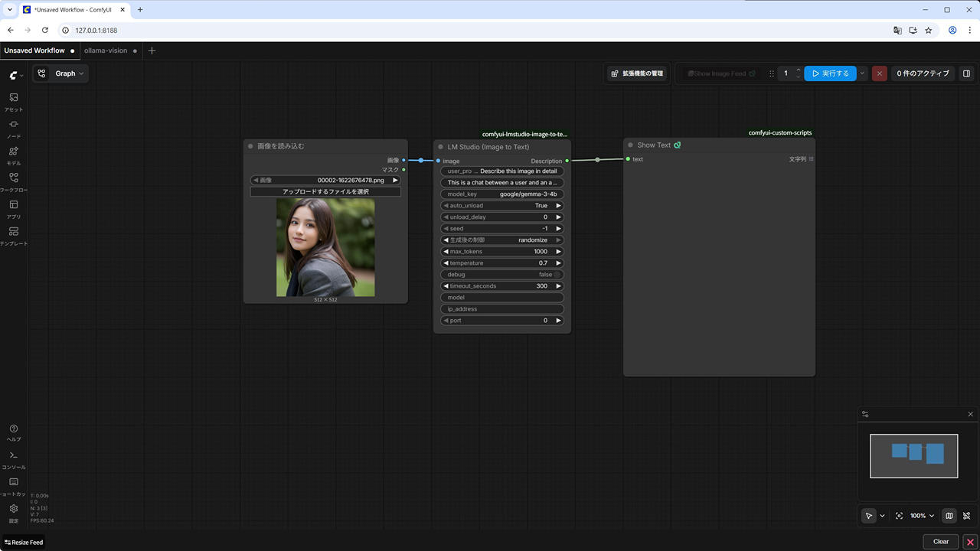Toggle the right side panel layout button
The width and height of the screenshot is (980, 551).
[966, 73]
